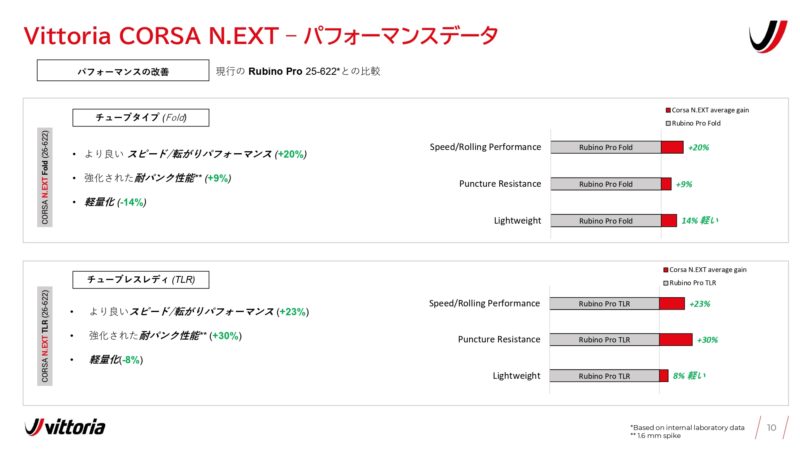Viewport: 800px width, 450px height.
Task: Select the チューブタイプ (Fold) heading box
Action: (x=139, y=117)
